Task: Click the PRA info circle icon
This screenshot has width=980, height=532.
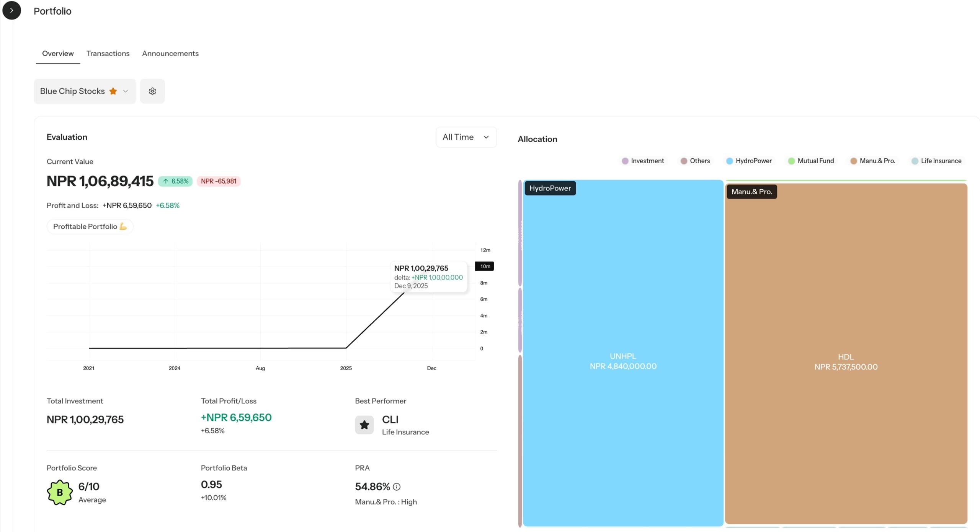Action: click(x=397, y=487)
